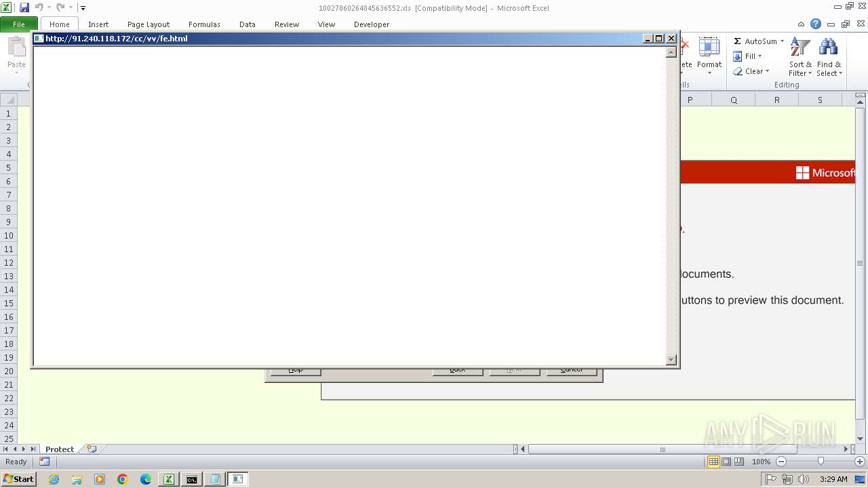Click the macro recording icon in status bar
Image resolution: width=868 pixels, height=488 pixels.
[44, 462]
